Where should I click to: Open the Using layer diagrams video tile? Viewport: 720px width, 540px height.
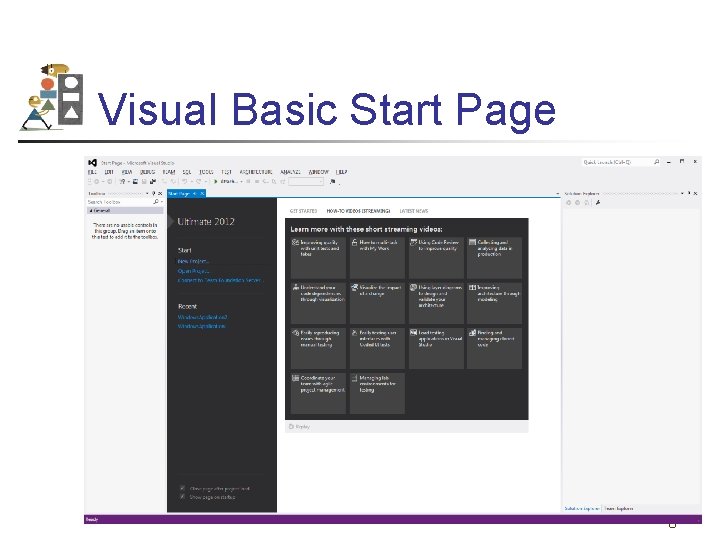click(436, 303)
